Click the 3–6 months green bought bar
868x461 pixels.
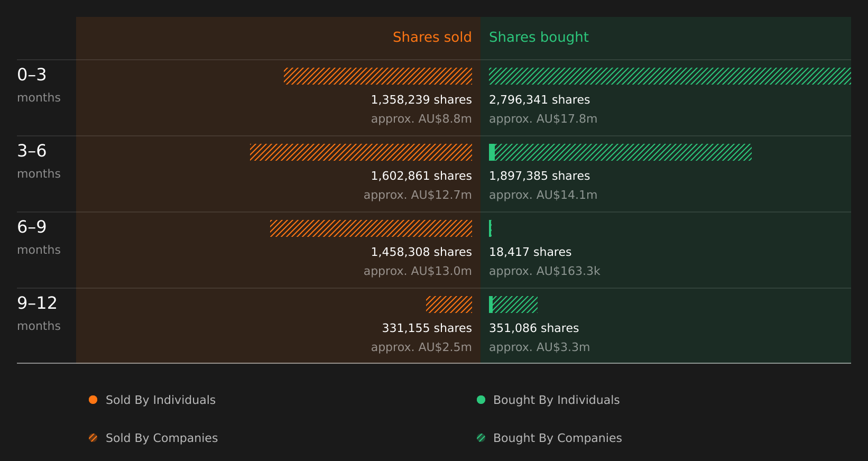tap(620, 152)
